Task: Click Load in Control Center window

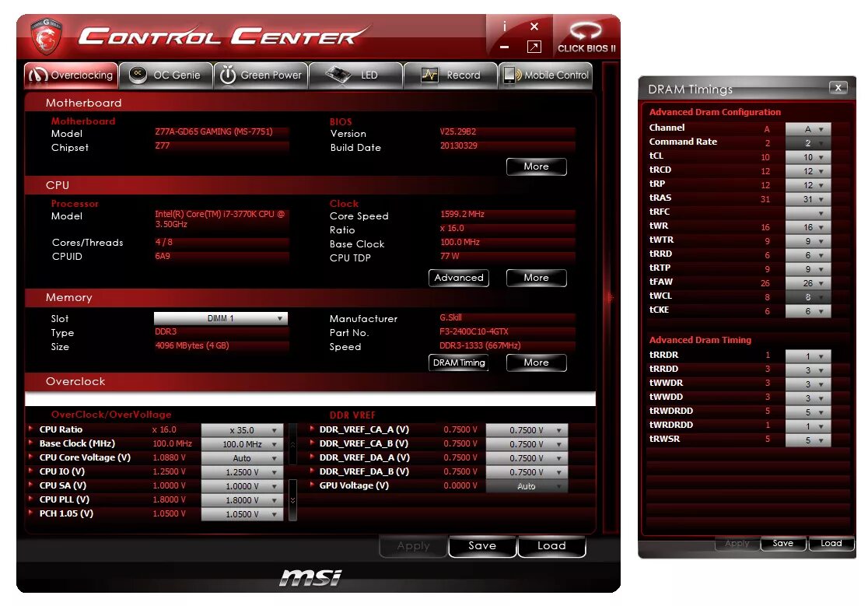Action: tap(551, 545)
